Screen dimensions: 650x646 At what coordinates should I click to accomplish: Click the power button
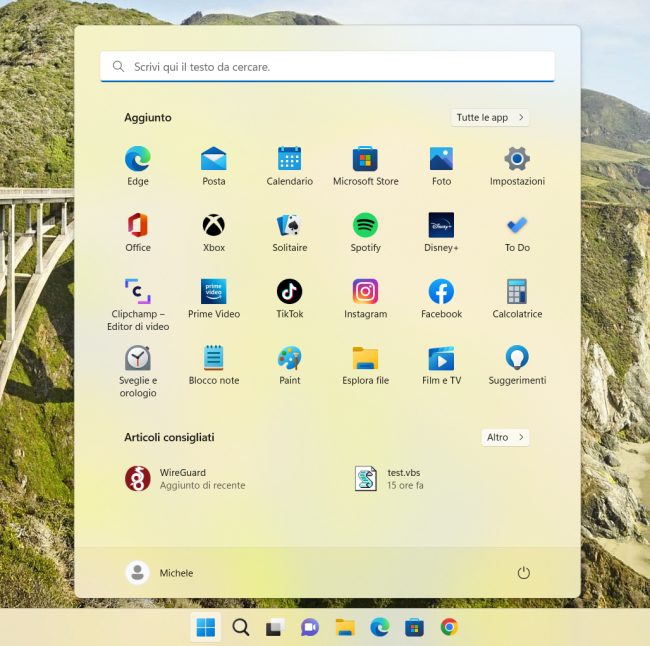pos(524,573)
